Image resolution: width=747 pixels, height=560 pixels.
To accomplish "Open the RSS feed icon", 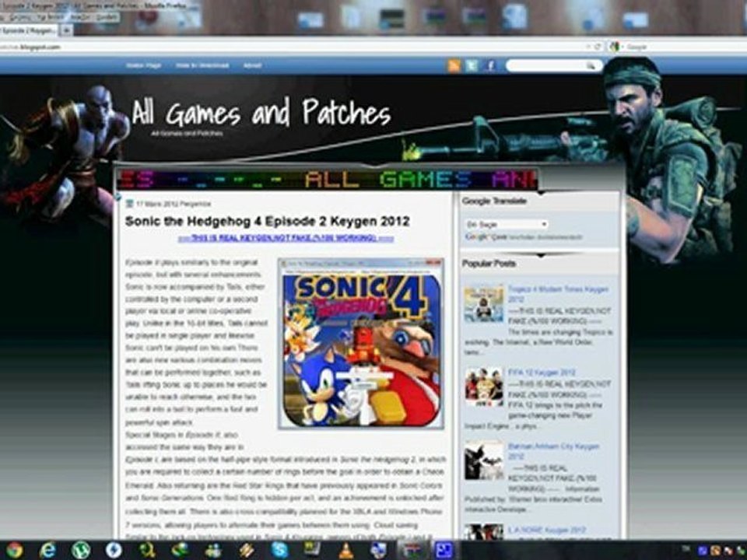I will coord(454,65).
